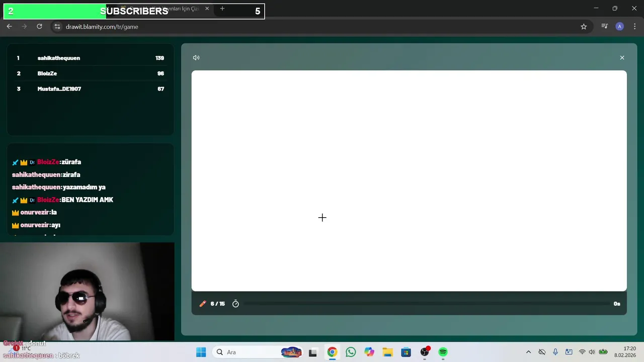The image size is (644, 362).
Task: Open Task View in the taskbar
Action: click(313, 352)
